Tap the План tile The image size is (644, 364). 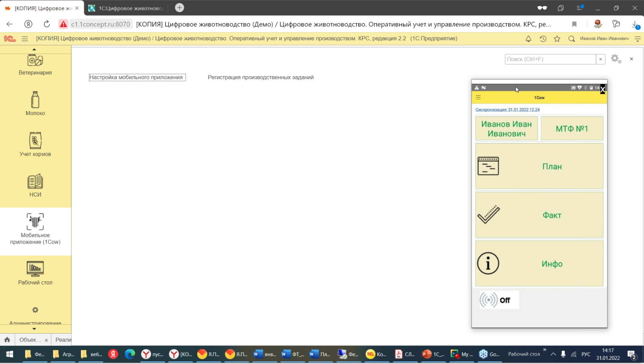pos(539,166)
